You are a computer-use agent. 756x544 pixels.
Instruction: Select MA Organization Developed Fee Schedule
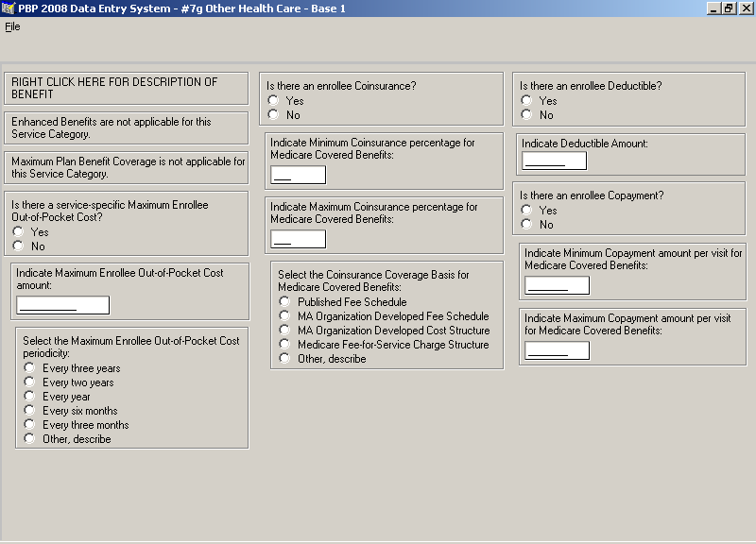(x=284, y=315)
